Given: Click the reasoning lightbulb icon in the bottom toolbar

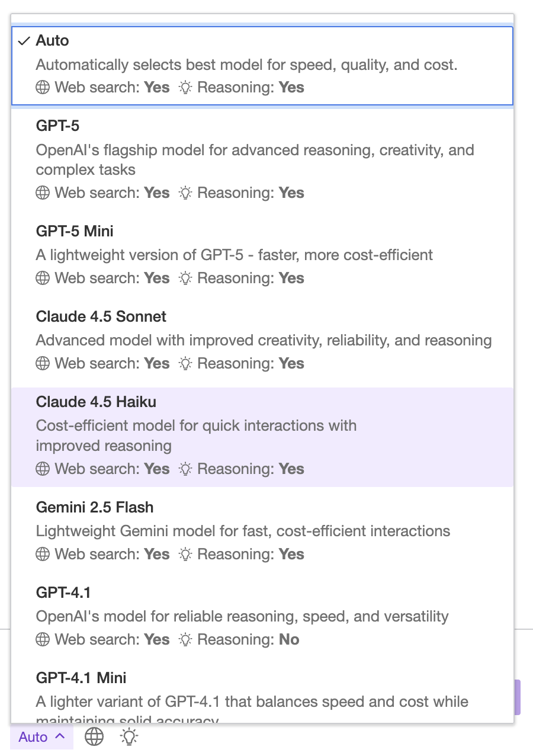Looking at the screenshot, I should (129, 736).
